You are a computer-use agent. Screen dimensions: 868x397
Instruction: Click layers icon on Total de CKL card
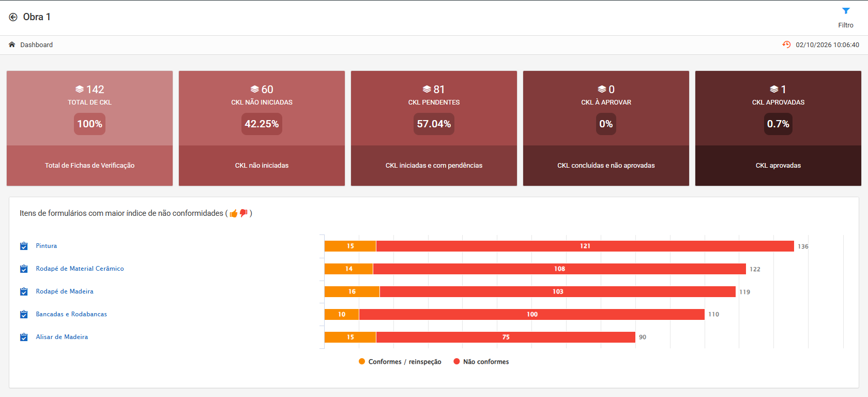point(80,89)
